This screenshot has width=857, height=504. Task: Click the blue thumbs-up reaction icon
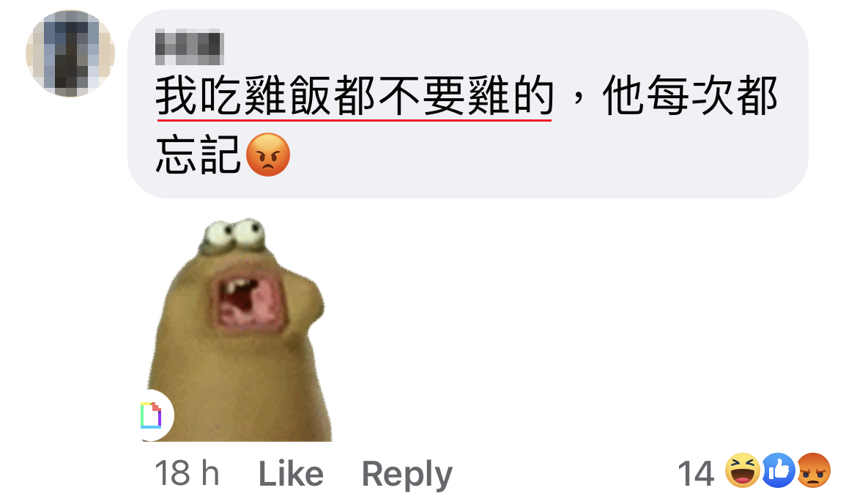point(779,470)
